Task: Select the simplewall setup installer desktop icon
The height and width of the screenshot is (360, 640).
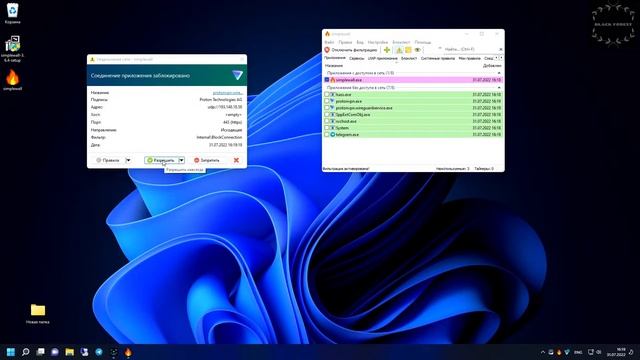Action: [13, 49]
